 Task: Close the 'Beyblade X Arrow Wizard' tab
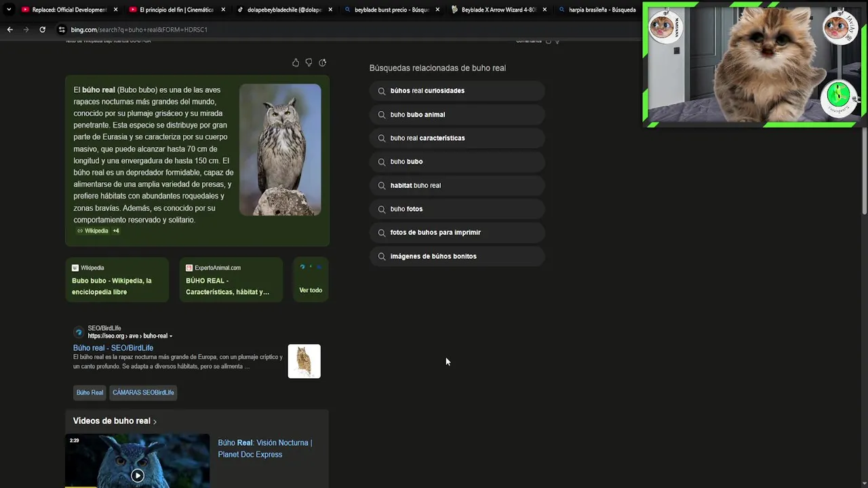[545, 9]
